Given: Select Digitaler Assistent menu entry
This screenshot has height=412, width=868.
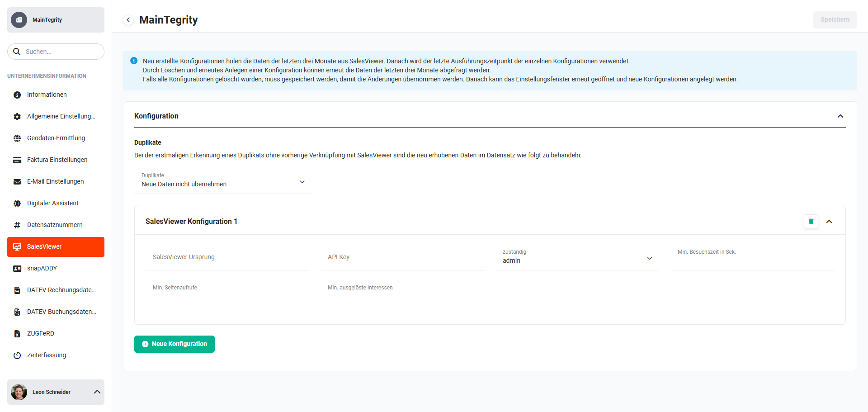Looking at the screenshot, I should (x=56, y=204).
